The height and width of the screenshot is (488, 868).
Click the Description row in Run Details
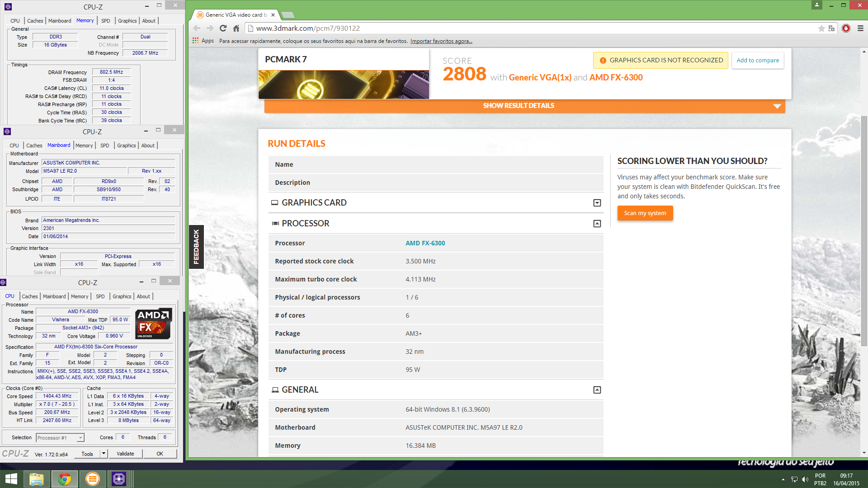(x=436, y=183)
